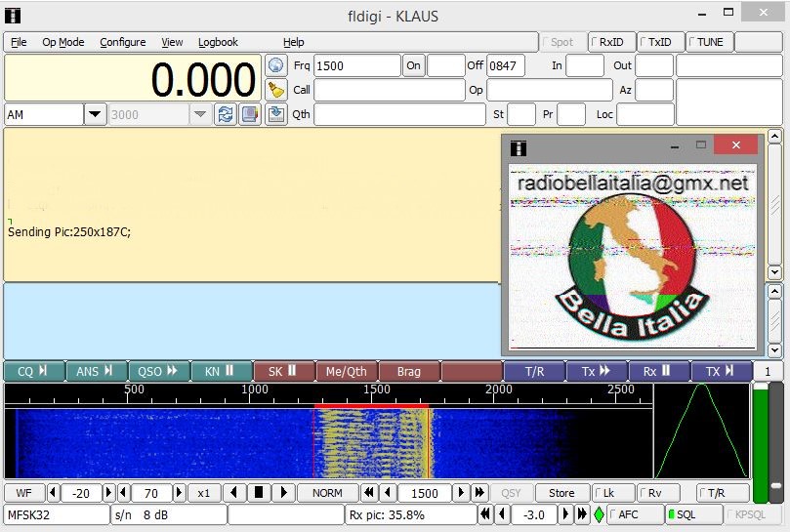Expand the 3000 bandwidth dropdown
This screenshot has height=532, width=790.
200,114
